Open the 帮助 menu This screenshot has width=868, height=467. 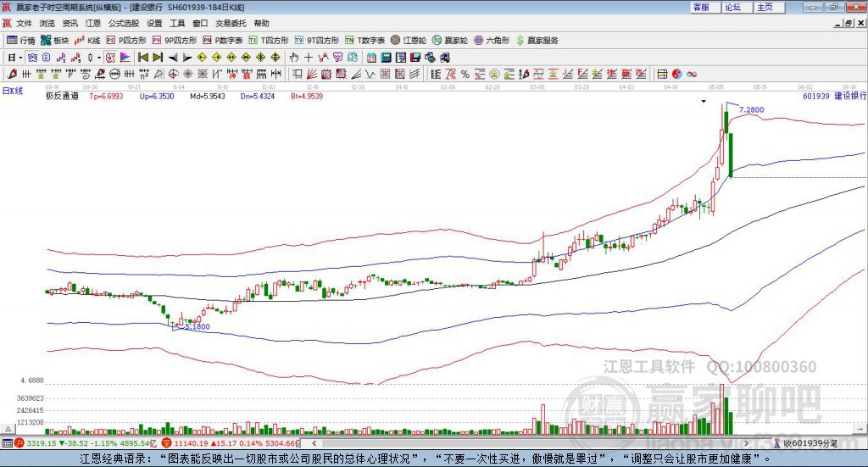pos(261,23)
